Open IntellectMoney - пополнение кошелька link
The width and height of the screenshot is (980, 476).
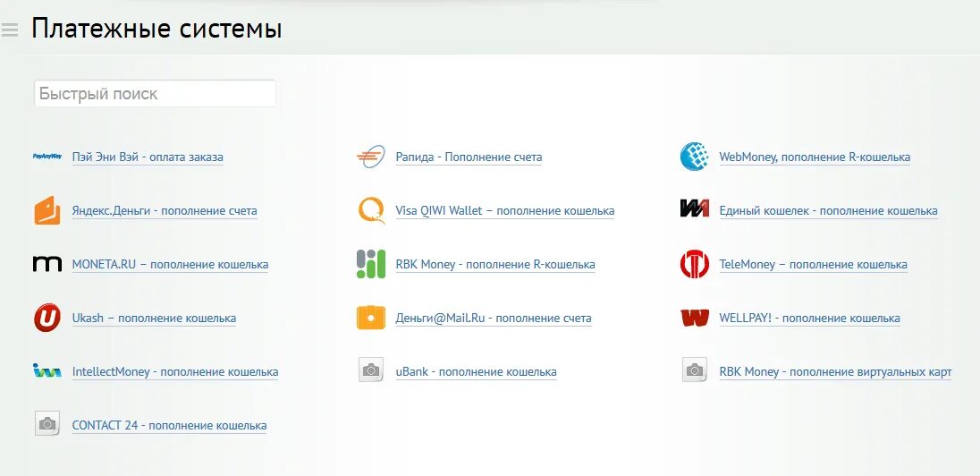click(x=175, y=372)
